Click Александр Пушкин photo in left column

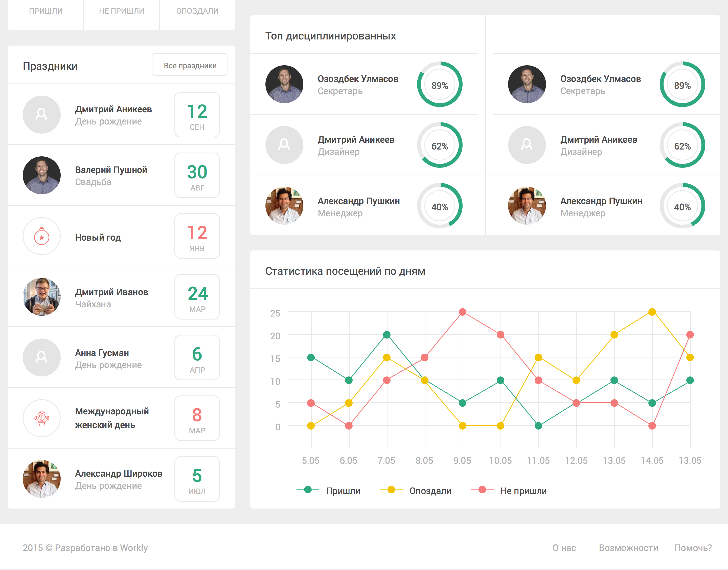(284, 206)
